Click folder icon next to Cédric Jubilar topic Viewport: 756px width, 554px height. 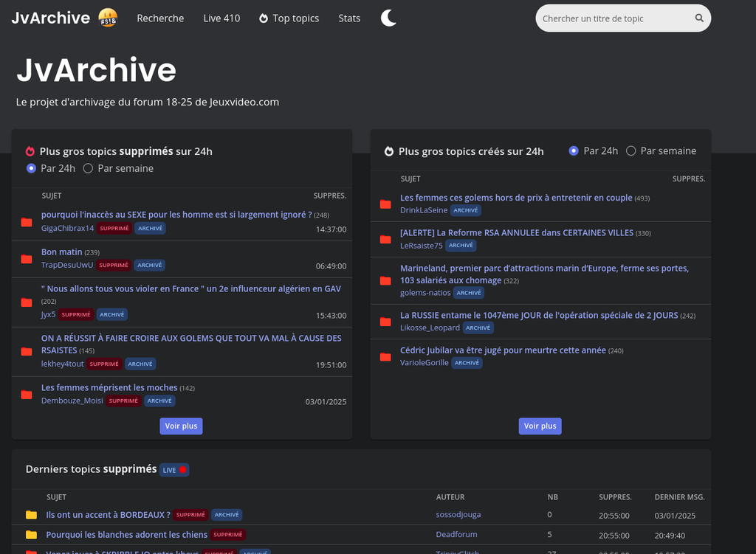385,357
